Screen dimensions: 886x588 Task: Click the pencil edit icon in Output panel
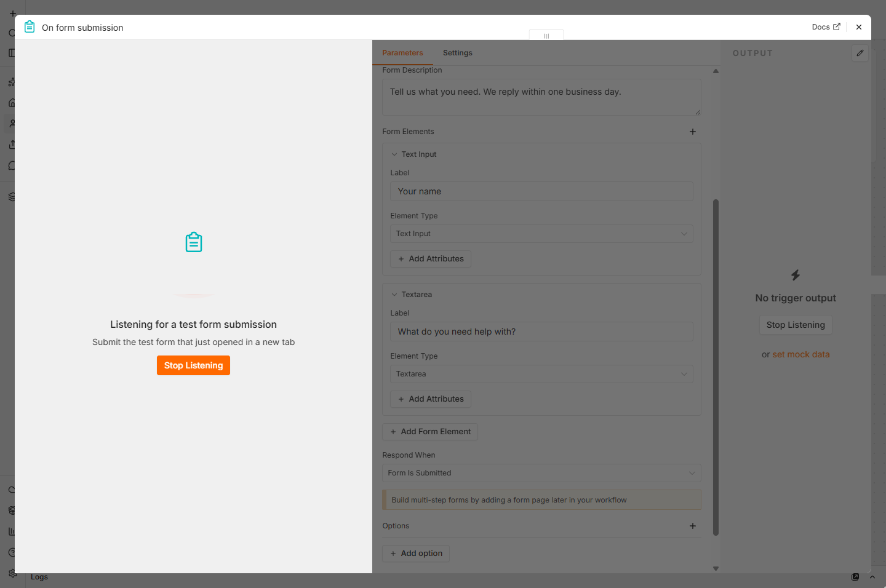[860, 53]
